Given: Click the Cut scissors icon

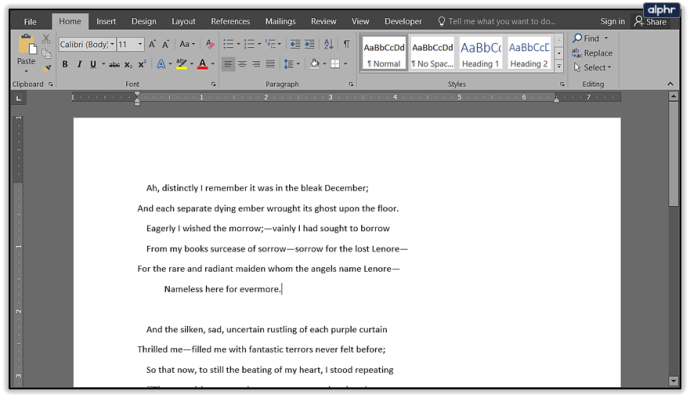Looking at the screenshot, I should pos(46,39).
